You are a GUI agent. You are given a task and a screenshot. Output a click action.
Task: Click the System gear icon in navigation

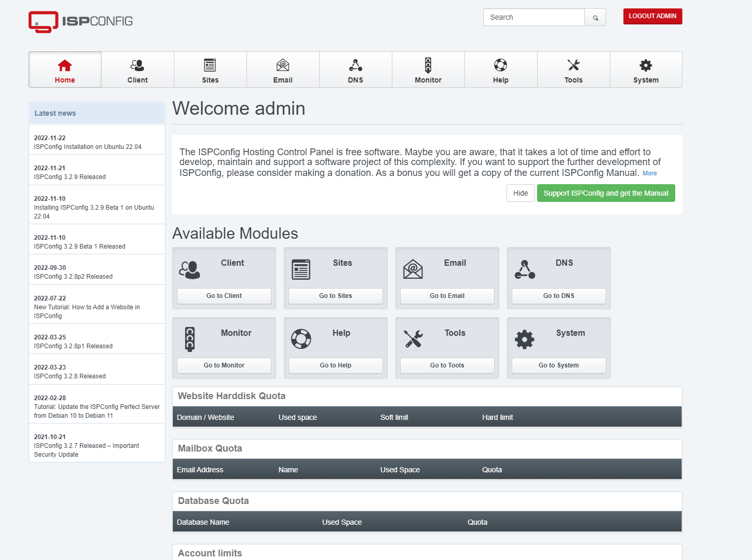[x=646, y=65]
